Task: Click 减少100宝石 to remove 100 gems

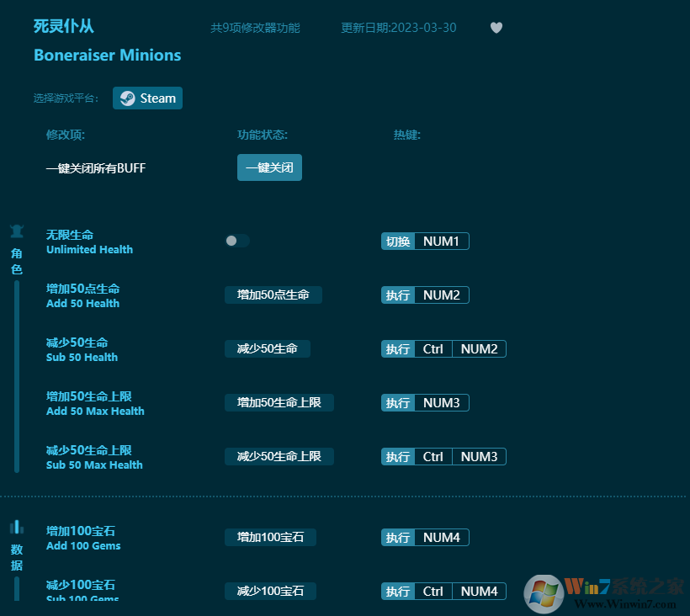Action: tap(270, 591)
